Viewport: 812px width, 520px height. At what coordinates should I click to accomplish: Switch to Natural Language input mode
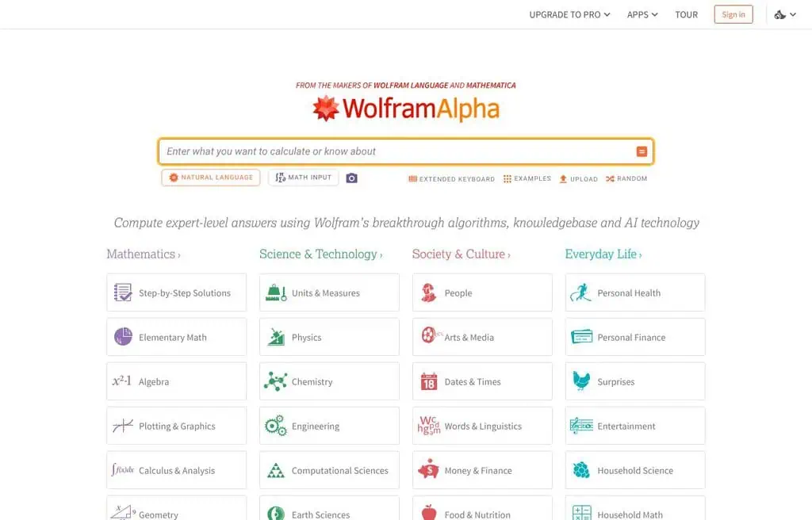(x=211, y=178)
